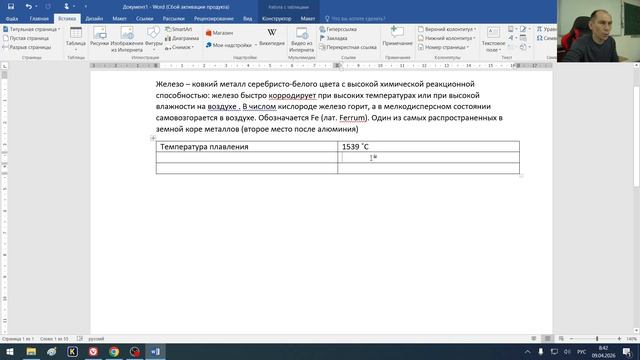The height and width of the screenshot is (360, 640).
Task: Open Google Chrome from the taskbar
Action: (x=114, y=351)
